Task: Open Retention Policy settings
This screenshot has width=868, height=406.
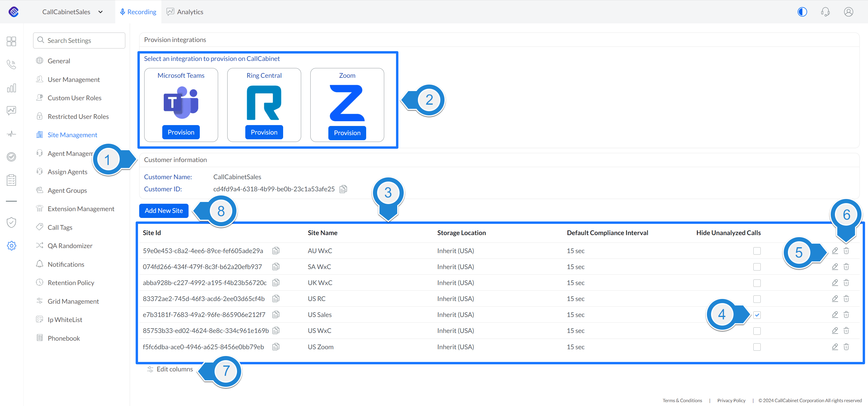Action: pyautogui.click(x=71, y=283)
